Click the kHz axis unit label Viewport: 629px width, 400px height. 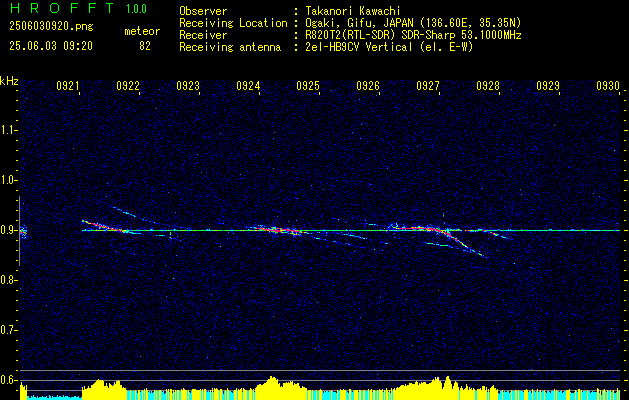[x=9, y=81]
